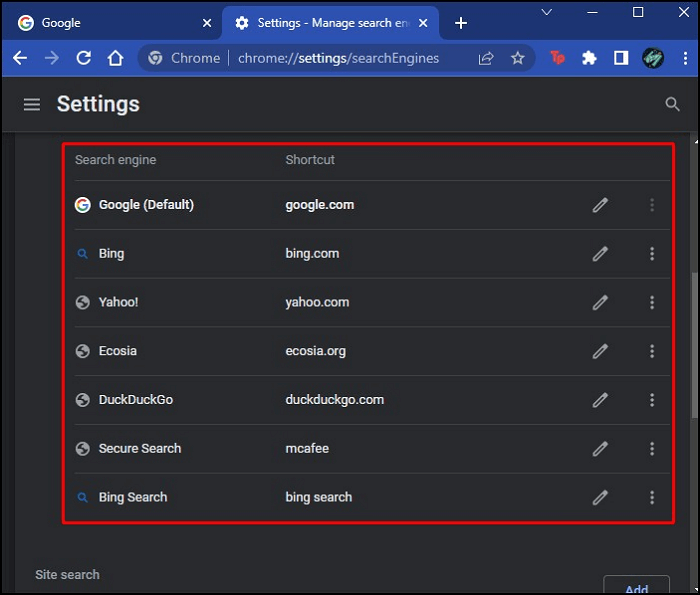Switch to the Google tab
Viewport: 700px width, 595px height.
point(110,23)
